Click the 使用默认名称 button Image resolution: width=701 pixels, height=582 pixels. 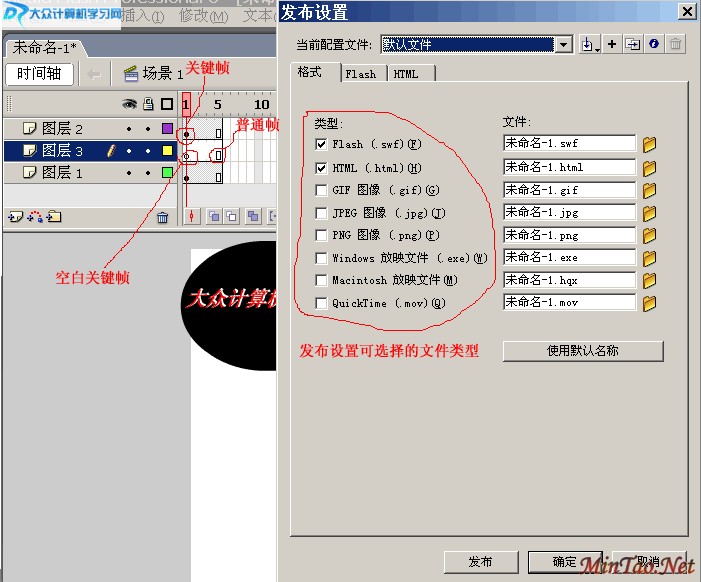pos(583,351)
